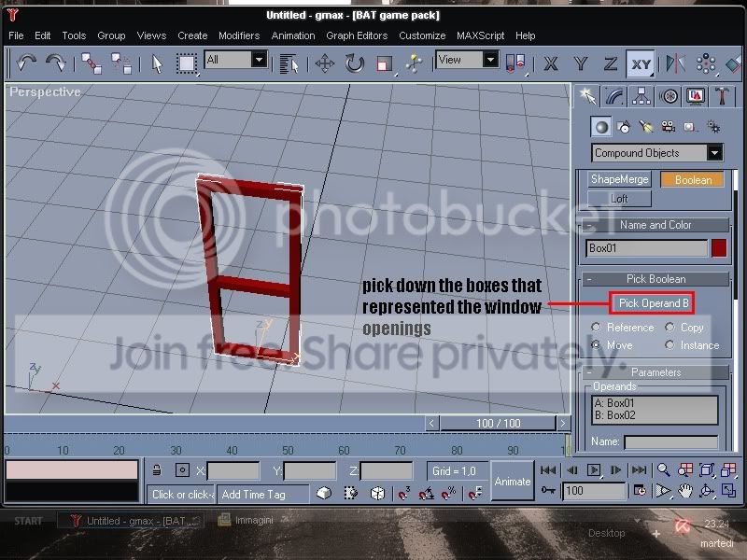Click the rectangular Selection Region icon

coord(186,63)
